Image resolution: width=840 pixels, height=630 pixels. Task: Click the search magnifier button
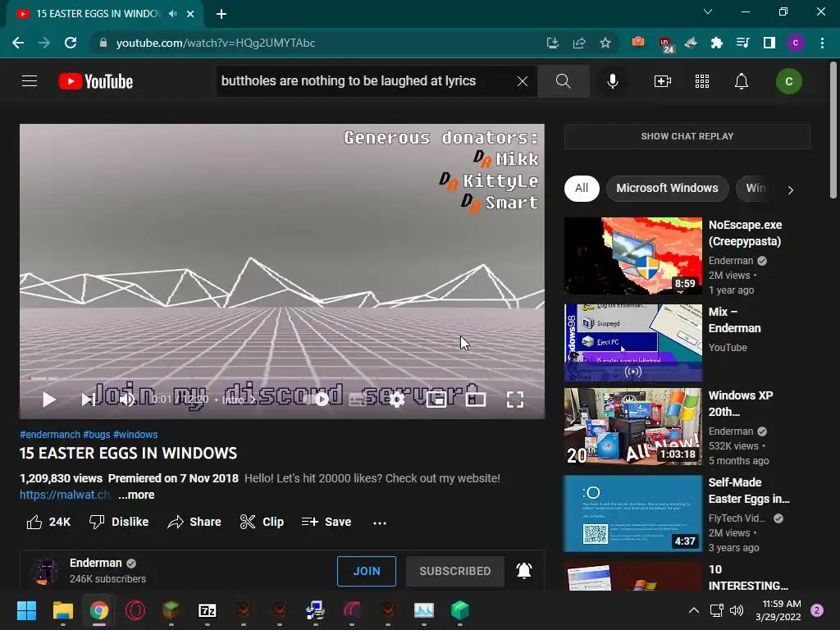point(563,81)
